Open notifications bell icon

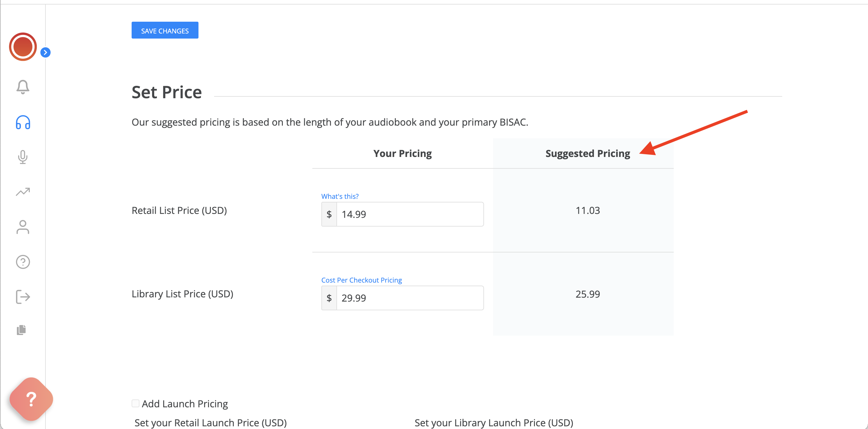click(23, 87)
